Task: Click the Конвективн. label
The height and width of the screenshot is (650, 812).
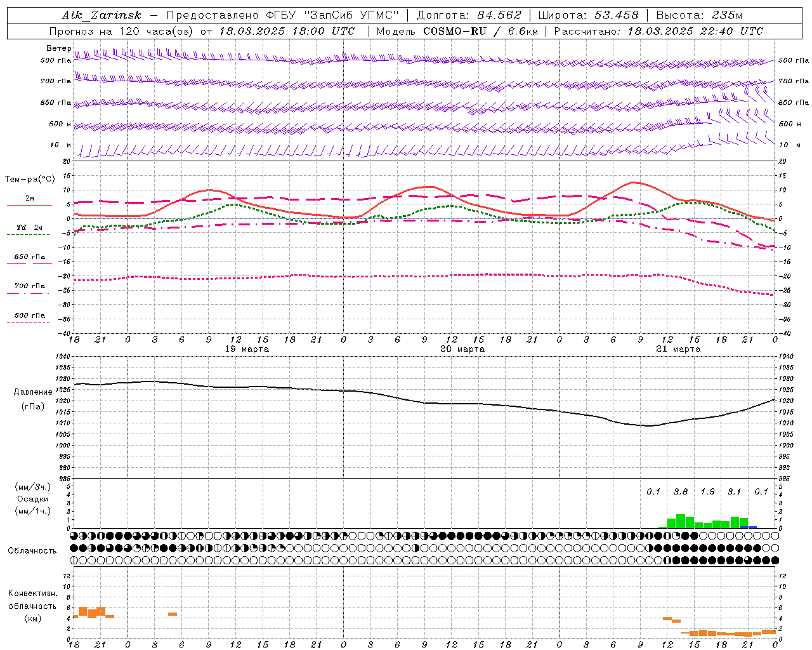Action: pyautogui.click(x=33, y=594)
